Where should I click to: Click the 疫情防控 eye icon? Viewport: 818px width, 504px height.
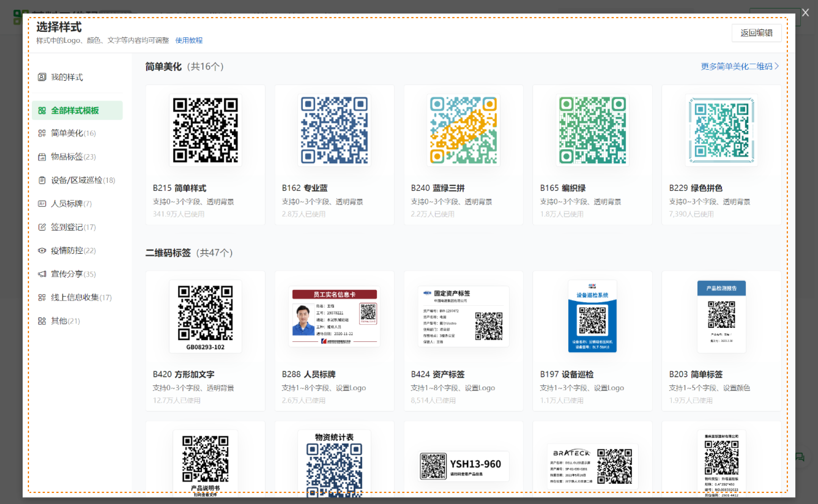point(42,250)
